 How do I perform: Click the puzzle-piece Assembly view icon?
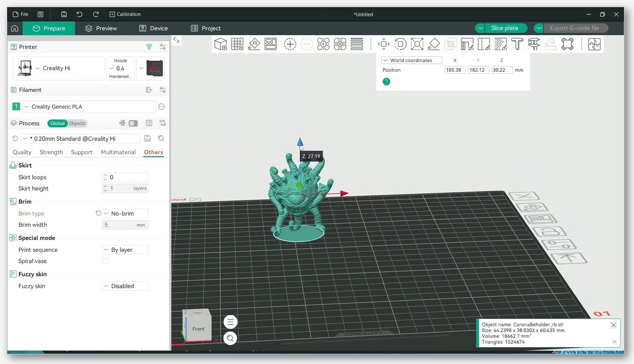click(594, 44)
